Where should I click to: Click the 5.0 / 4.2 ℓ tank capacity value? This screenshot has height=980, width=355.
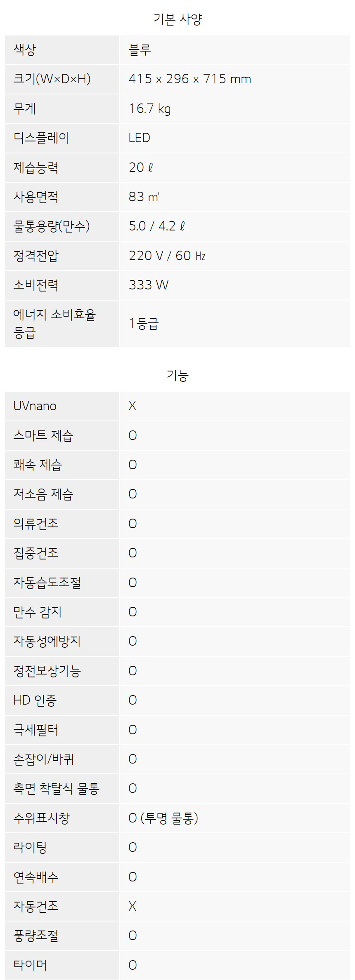pos(157,226)
